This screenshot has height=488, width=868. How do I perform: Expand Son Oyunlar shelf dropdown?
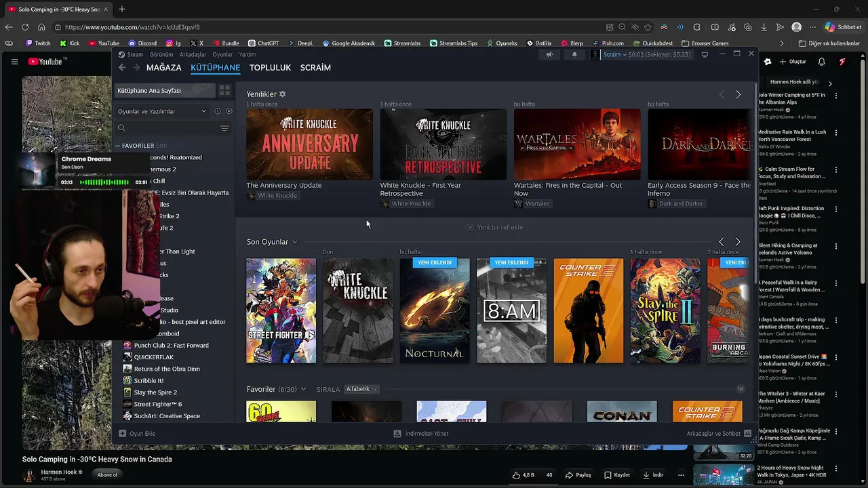click(x=294, y=242)
